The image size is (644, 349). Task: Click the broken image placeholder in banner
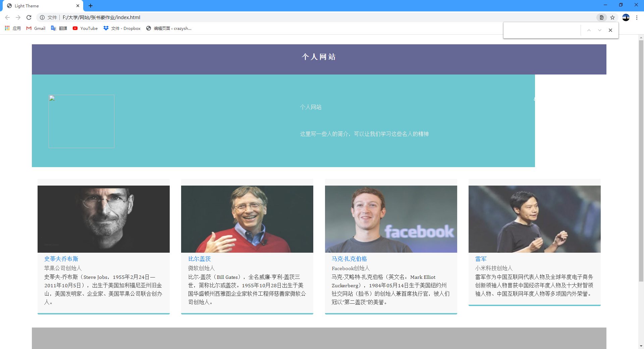[82, 121]
